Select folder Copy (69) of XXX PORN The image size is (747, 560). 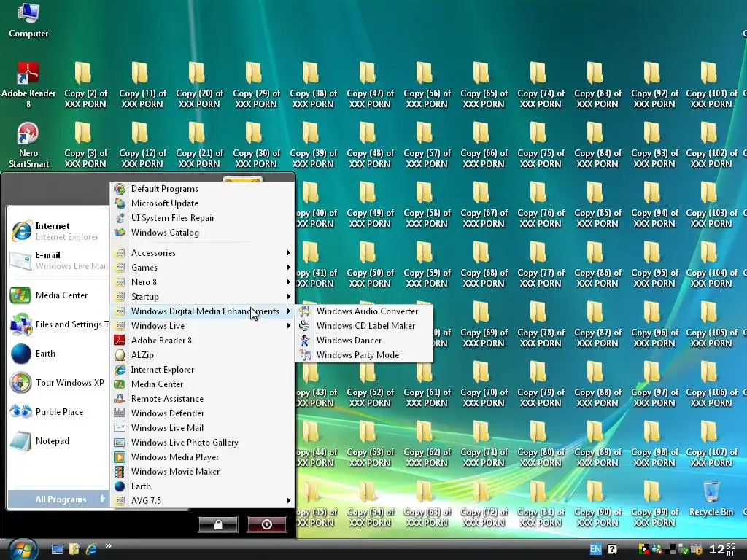click(x=484, y=324)
